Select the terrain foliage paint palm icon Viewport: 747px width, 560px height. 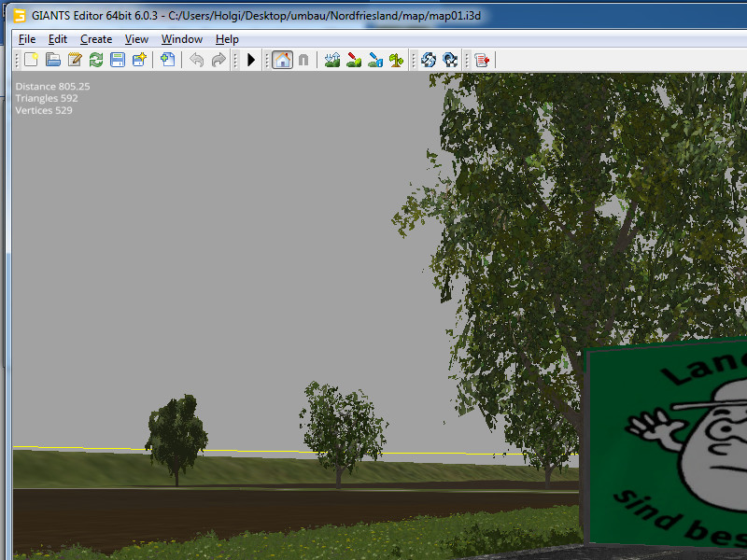pos(397,60)
